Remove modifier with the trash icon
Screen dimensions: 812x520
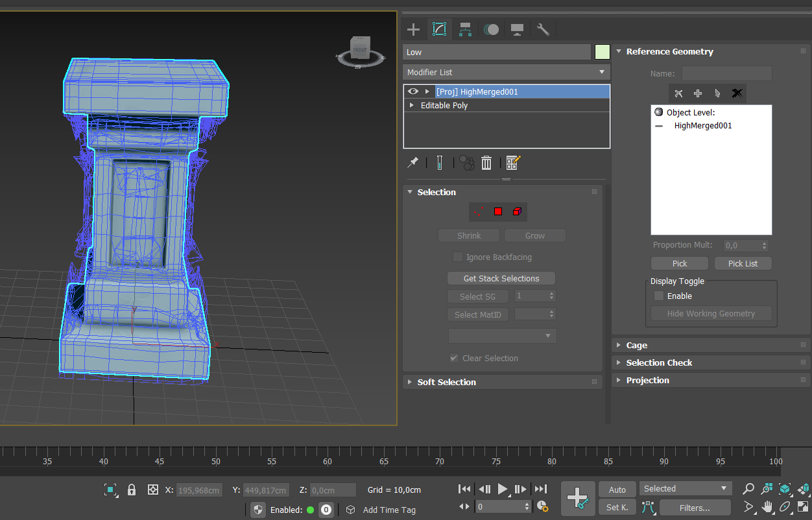[486, 163]
